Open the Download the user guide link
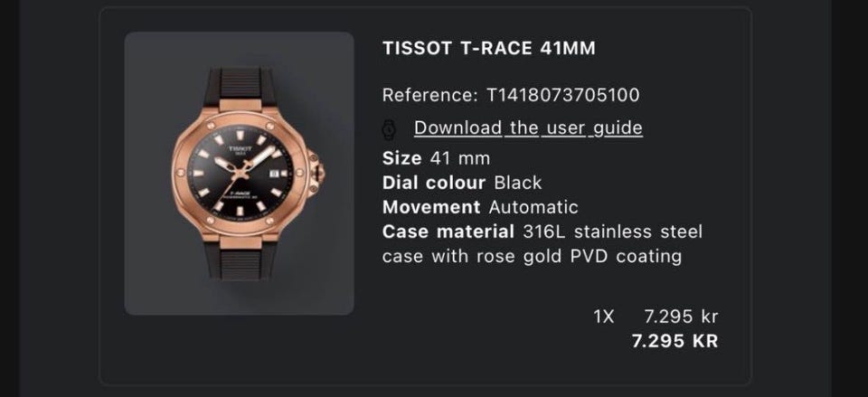 point(528,128)
